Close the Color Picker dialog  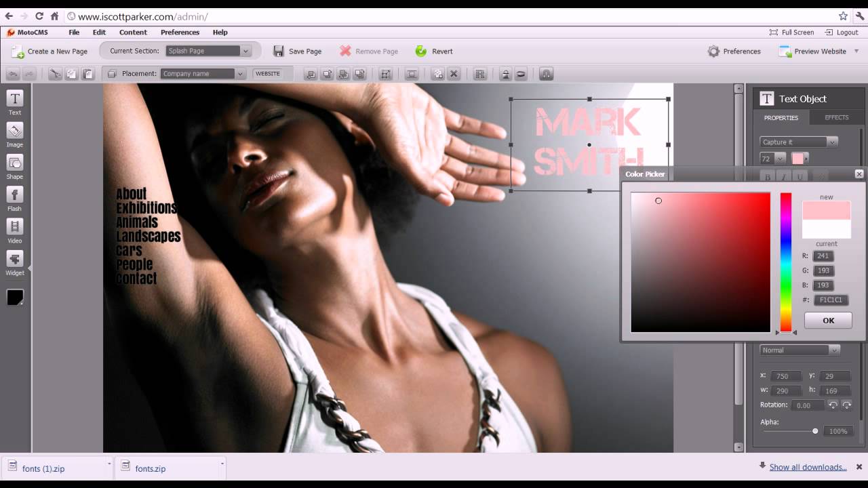pos(859,174)
